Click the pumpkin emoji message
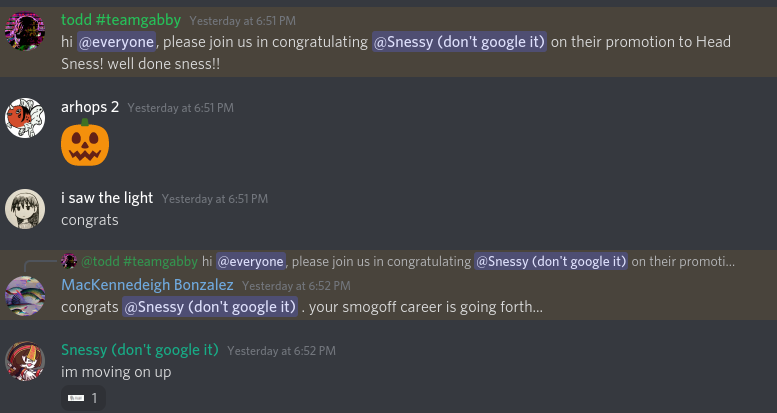Screen dimensions: 777x413 84,144
